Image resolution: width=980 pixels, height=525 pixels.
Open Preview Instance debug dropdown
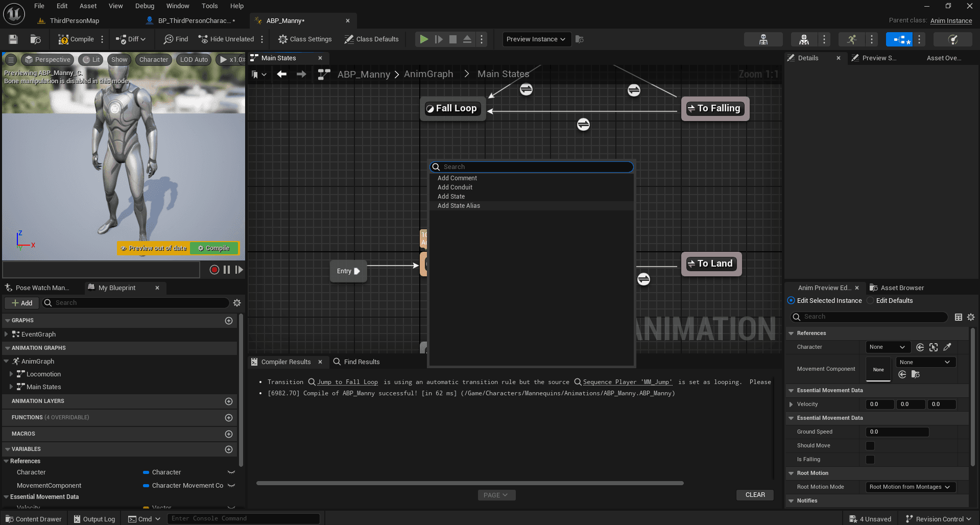point(536,39)
